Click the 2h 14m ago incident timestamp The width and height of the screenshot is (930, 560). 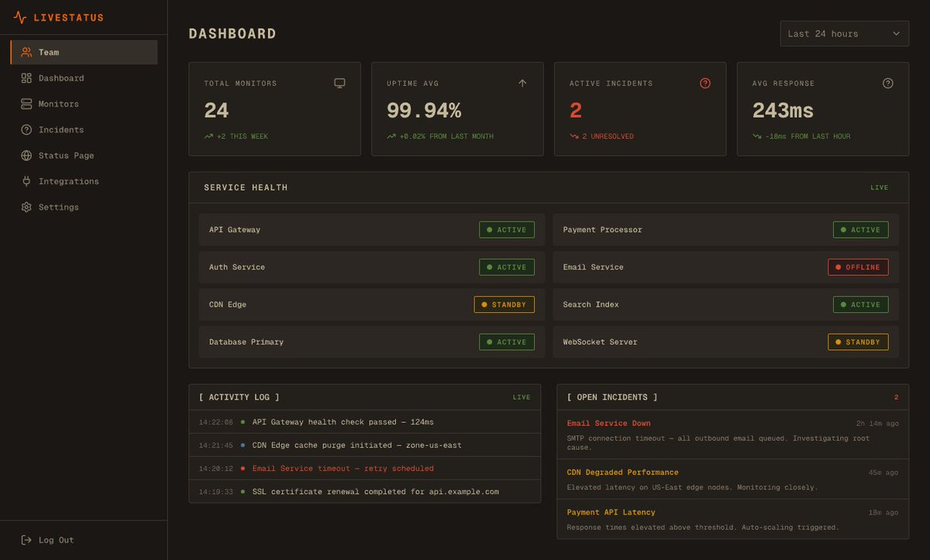click(877, 424)
